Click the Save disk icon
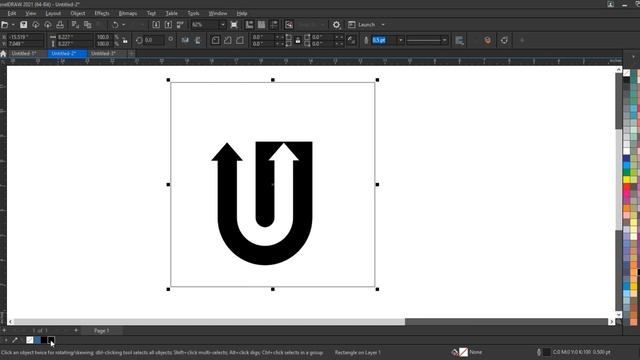 (x=24, y=25)
